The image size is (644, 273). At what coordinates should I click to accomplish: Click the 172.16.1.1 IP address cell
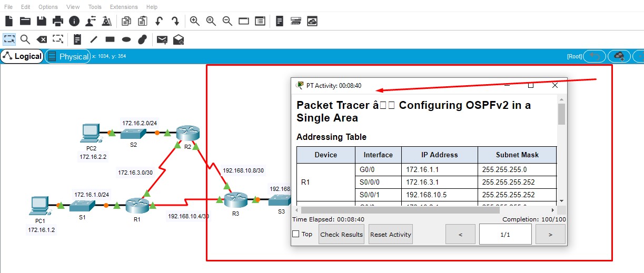point(439,169)
